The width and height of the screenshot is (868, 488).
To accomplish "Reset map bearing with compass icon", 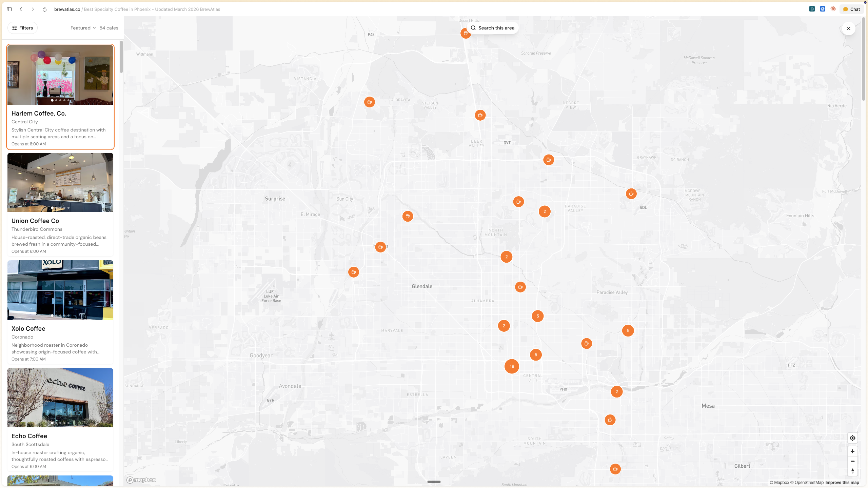I will [852, 471].
